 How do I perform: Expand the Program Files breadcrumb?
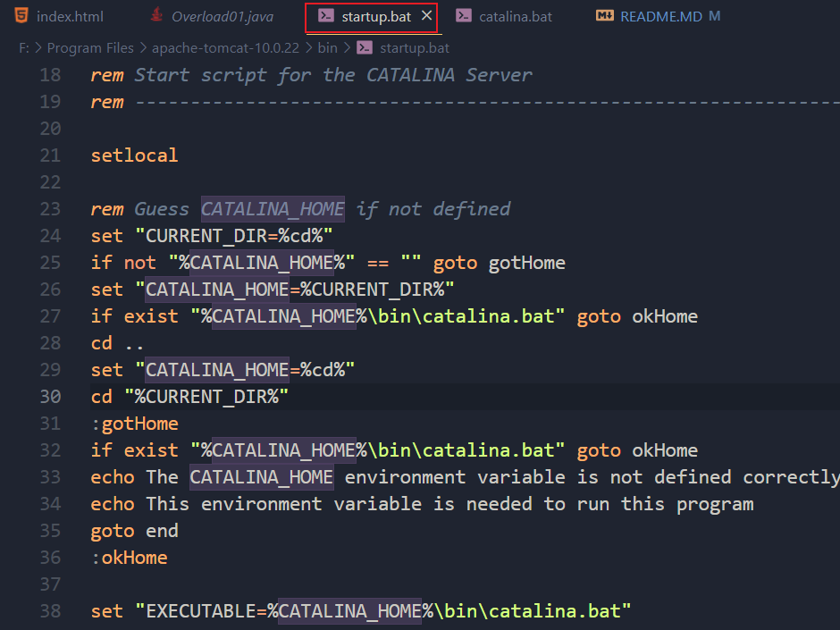pyautogui.click(x=90, y=48)
